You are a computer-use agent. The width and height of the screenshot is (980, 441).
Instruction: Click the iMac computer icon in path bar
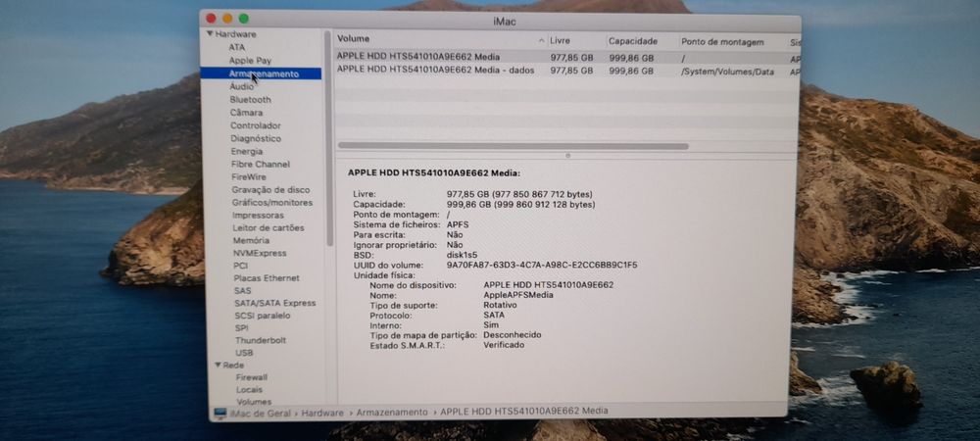pyautogui.click(x=220, y=413)
